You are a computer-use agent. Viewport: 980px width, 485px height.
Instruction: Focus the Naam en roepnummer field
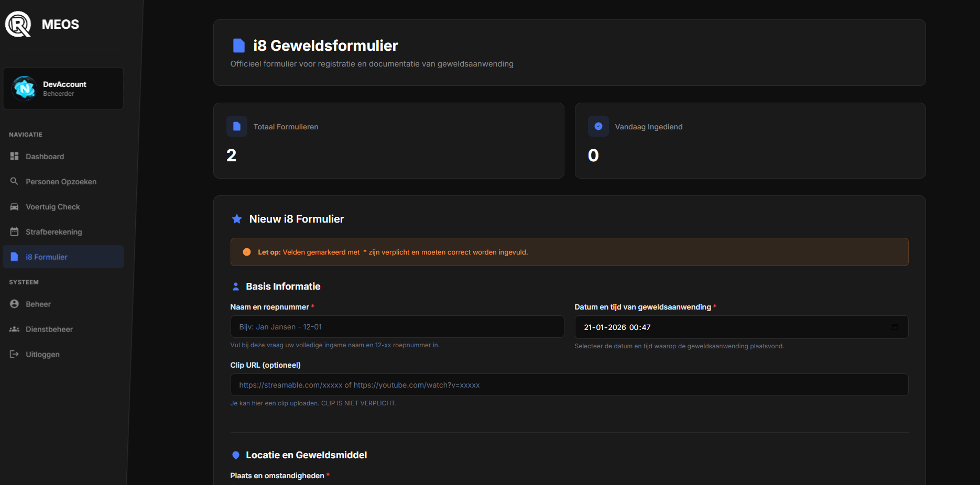(x=397, y=327)
